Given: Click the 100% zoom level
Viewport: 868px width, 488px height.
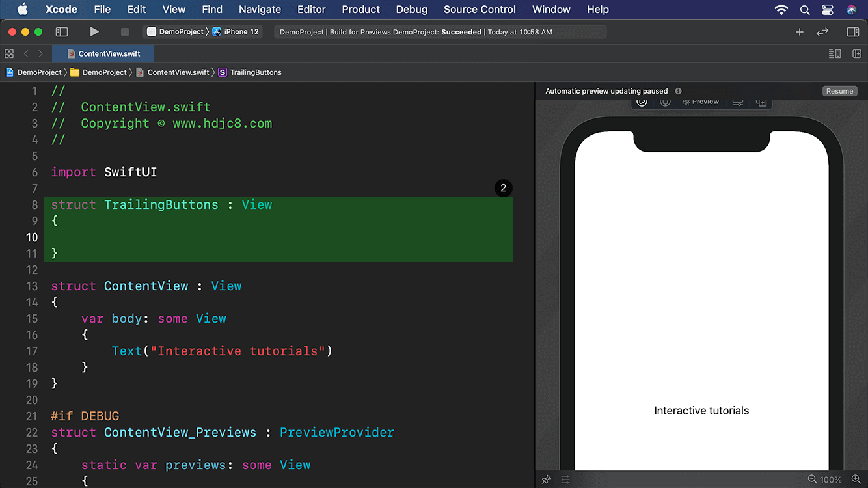Looking at the screenshot, I should tap(831, 480).
